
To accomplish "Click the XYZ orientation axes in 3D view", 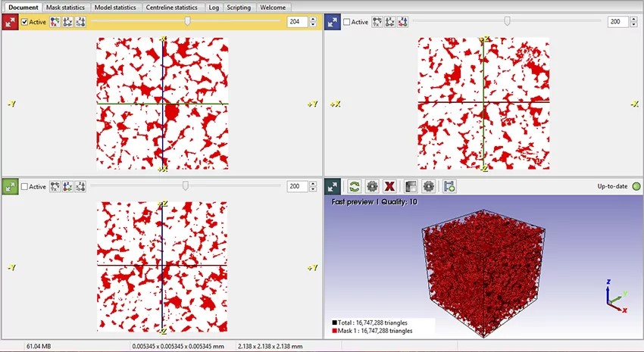I will [x=617, y=296].
